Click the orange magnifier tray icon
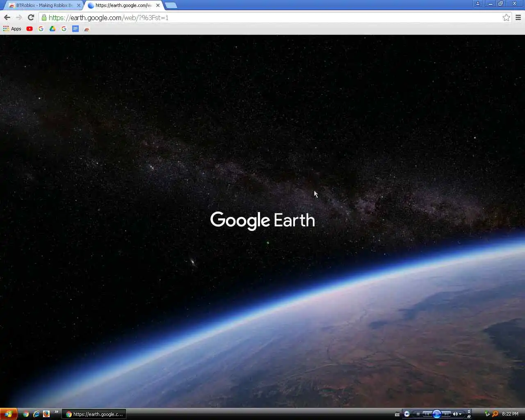Screen dimensions: 525x420 click(x=495, y=414)
